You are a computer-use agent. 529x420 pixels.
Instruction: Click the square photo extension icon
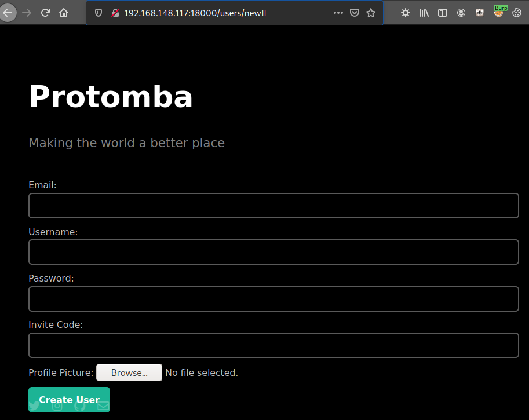click(x=479, y=13)
